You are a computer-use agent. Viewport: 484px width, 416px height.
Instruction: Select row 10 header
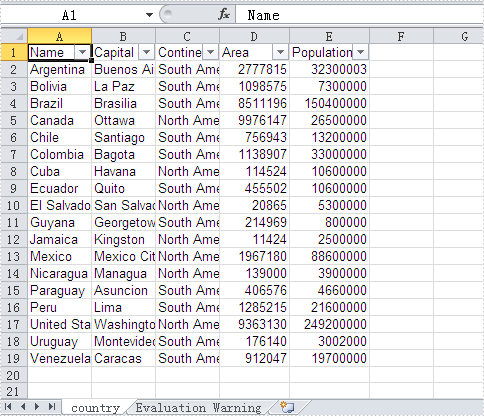coord(14,205)
